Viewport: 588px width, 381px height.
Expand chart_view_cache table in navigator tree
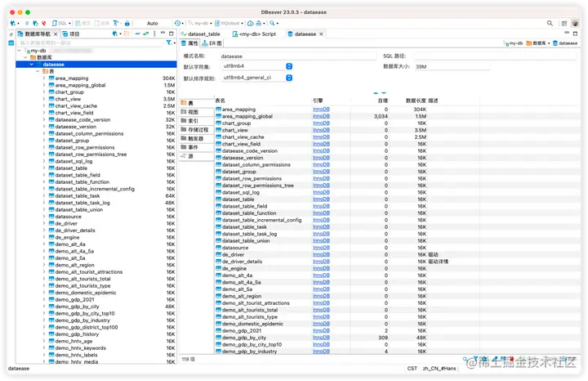44,106
